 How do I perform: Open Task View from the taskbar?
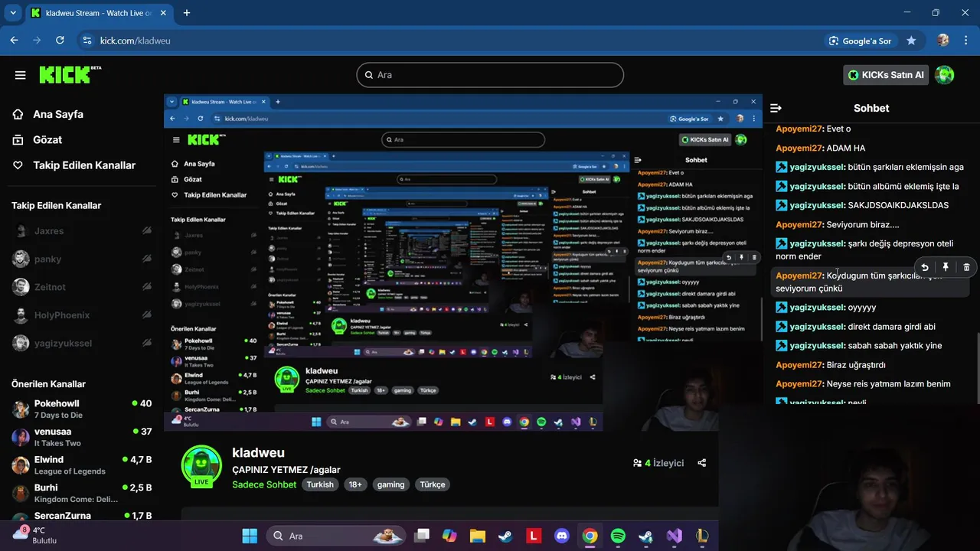421,536
